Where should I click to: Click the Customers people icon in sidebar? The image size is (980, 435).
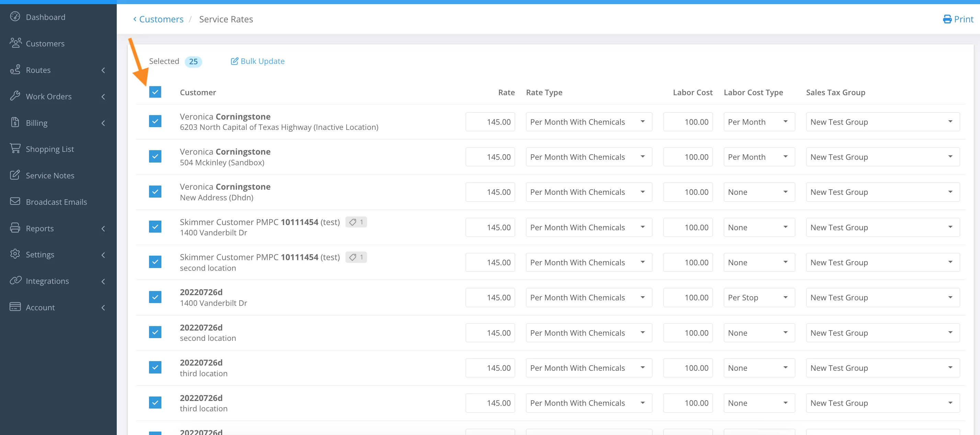click(x=15, y=43)
